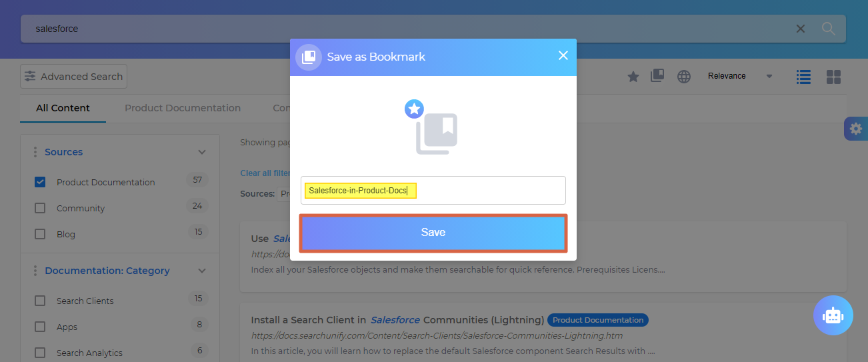Screen dimensions: 868x362
Task: Clear the search query with X icon
Action: 801,29
